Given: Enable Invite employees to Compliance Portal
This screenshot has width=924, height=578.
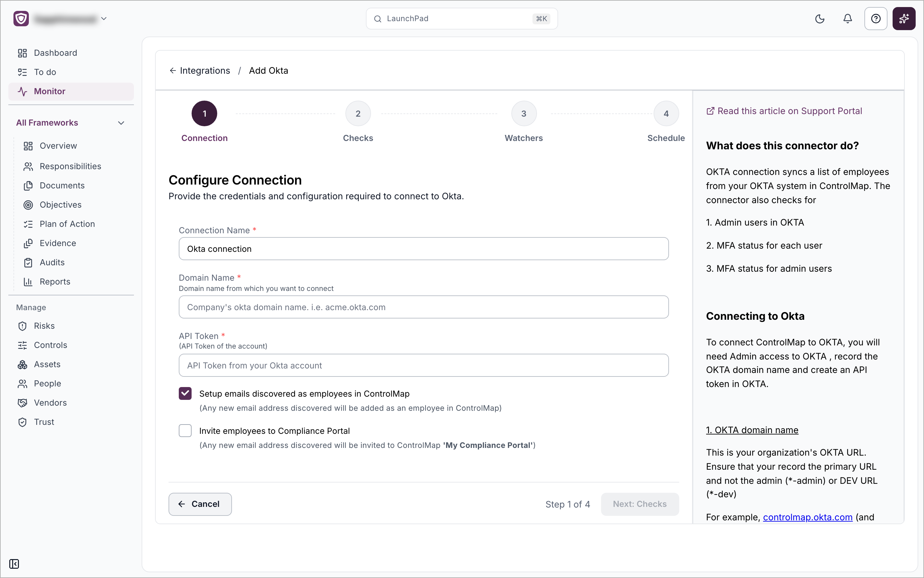Looking at the screenshot, I should tap(185, 430).
